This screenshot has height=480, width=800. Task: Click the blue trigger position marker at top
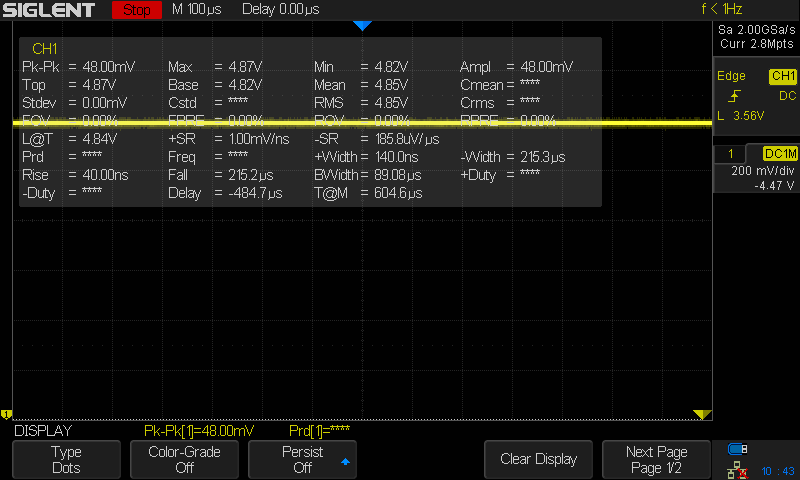tap(362, 25)
